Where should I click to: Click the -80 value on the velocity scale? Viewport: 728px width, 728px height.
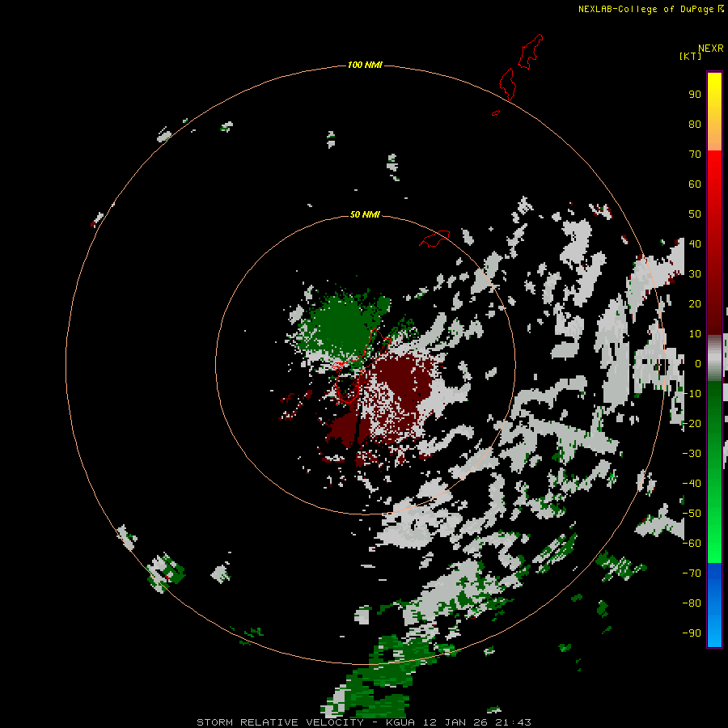click(x=692, y=603)
